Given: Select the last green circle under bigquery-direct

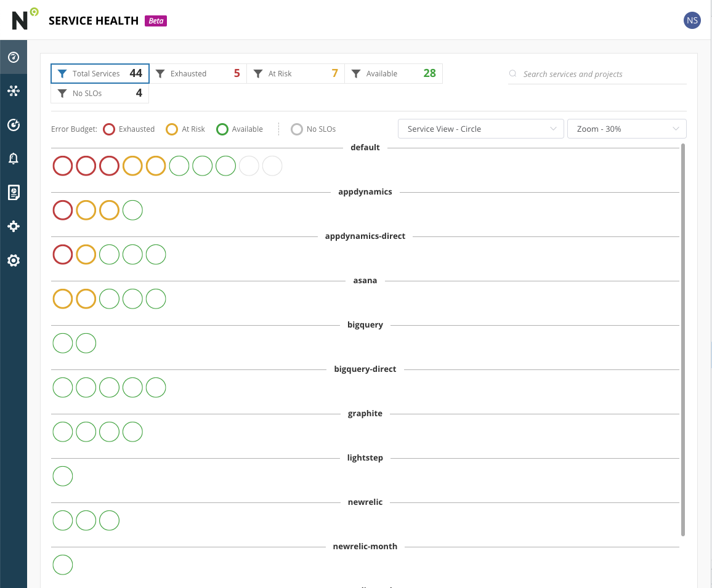Looking at the screenshot, I should click(x=156, y=388).
